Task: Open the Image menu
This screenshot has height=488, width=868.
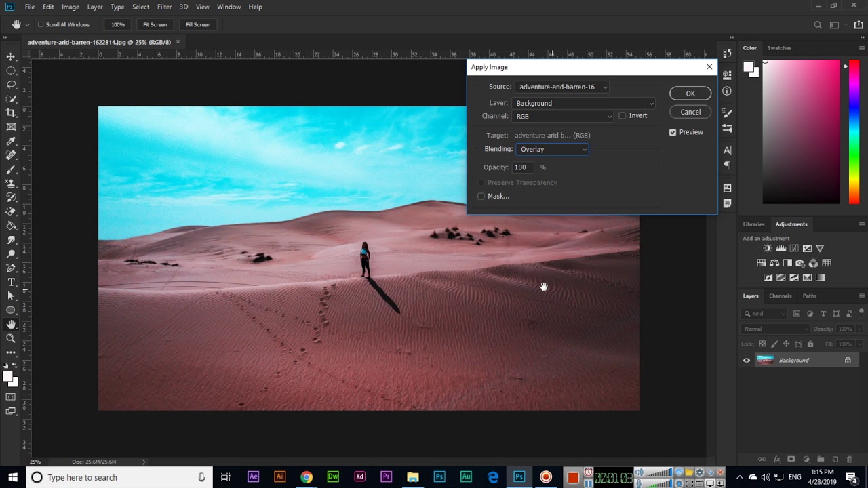Action: [x=71, y=7]
